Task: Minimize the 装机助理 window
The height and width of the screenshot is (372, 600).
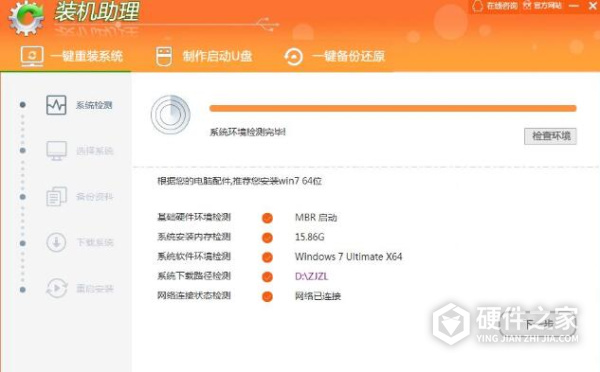Action: pyautogui.click(x=574, y=6)
